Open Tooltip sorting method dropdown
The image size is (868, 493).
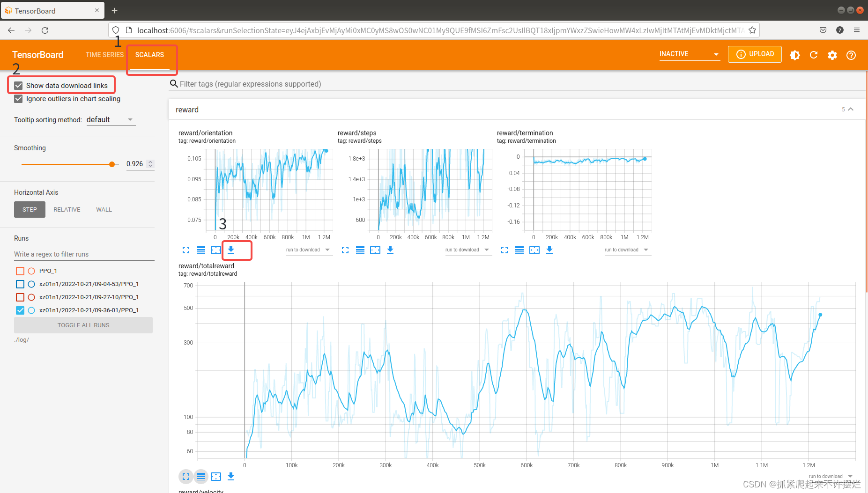click(111, 120)
